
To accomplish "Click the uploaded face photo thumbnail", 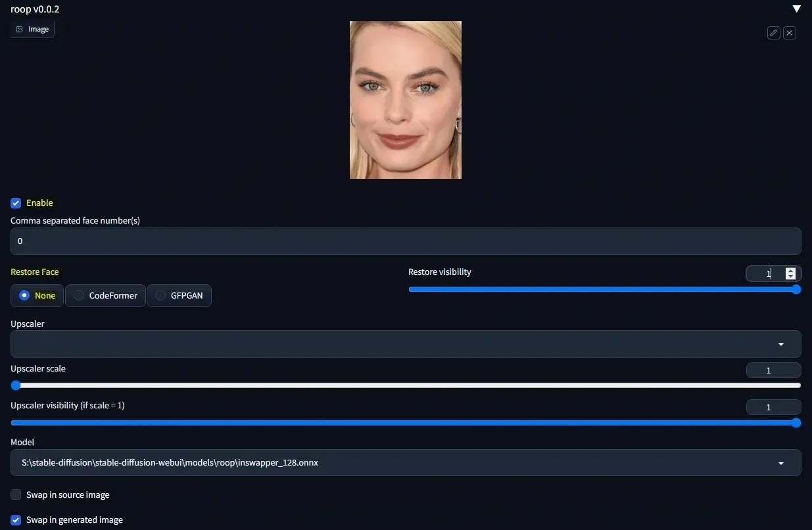I will pos(405,99).
